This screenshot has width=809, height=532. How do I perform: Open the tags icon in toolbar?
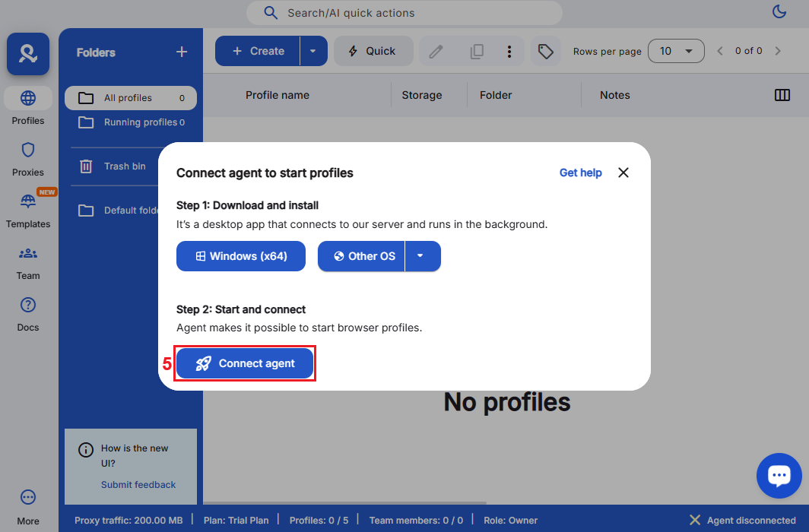[x=545, y=51]
